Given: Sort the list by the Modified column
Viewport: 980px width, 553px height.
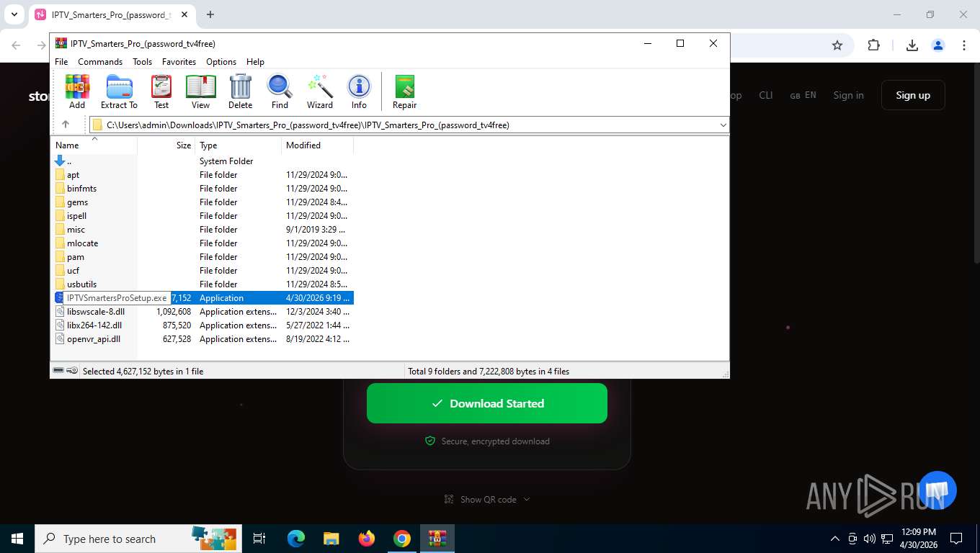Looking at the screenshot, I should [x=318, y=145].
